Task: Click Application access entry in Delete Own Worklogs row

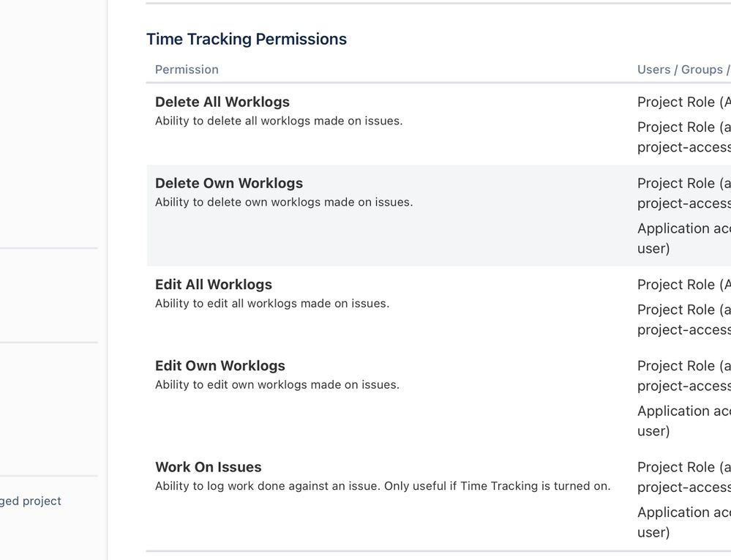Action: click(x=684, y=238)
